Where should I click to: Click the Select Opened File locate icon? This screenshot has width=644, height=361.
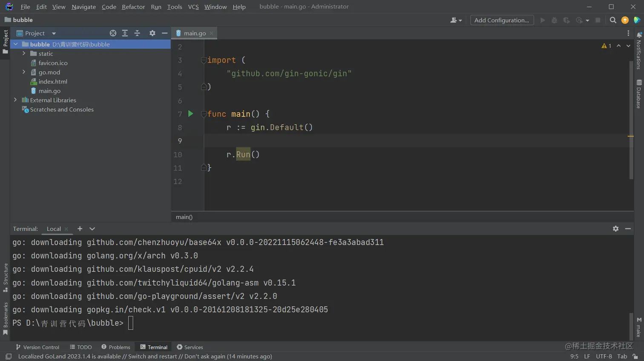(x=113, y=33)
